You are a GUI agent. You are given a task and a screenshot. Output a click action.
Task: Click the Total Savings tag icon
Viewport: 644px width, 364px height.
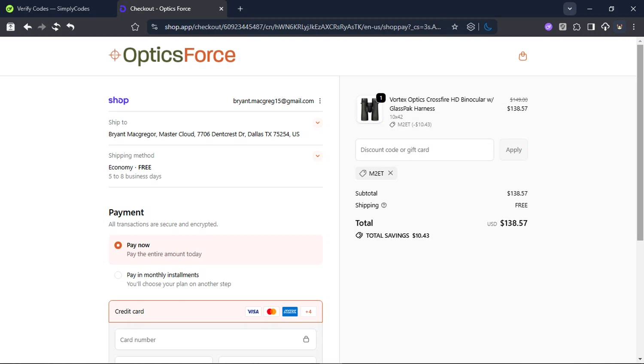(x=359, y=236)
